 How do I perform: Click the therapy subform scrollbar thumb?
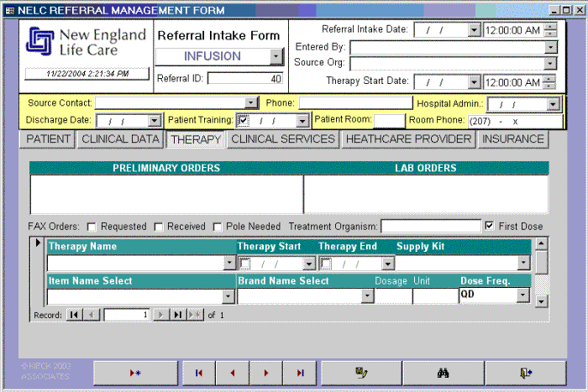click(x=541, y=263)
